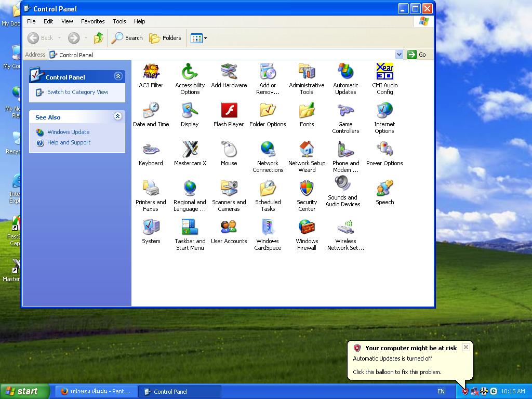Screen dimensions: 532x399
Task: Open the AC3 Filter applet
Action: point(151,72)
